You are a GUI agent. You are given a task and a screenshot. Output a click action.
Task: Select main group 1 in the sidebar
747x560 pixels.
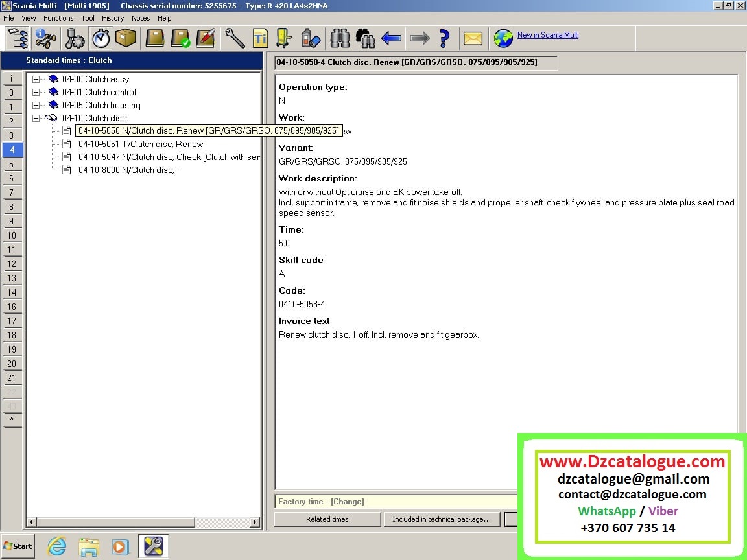click(x=12, y=107)
